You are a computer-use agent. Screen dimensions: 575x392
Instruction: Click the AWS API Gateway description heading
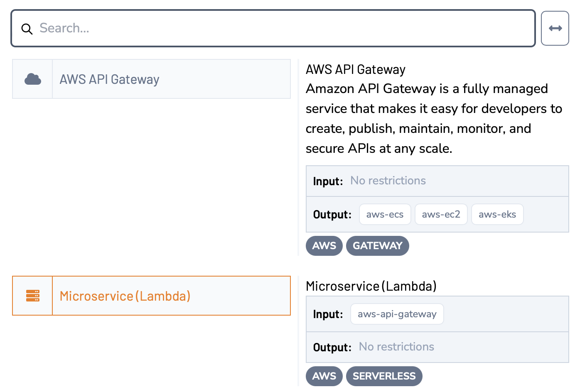tap(356, 69)
